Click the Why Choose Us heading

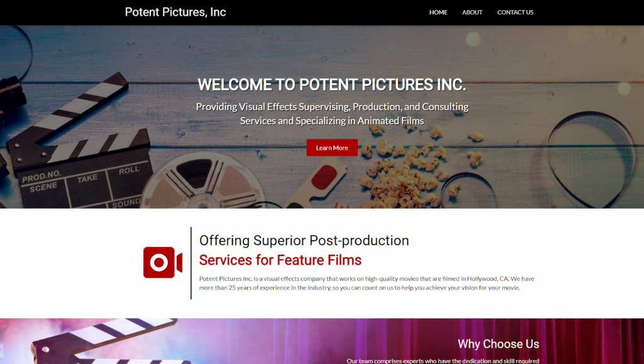(x=498, y=344)
